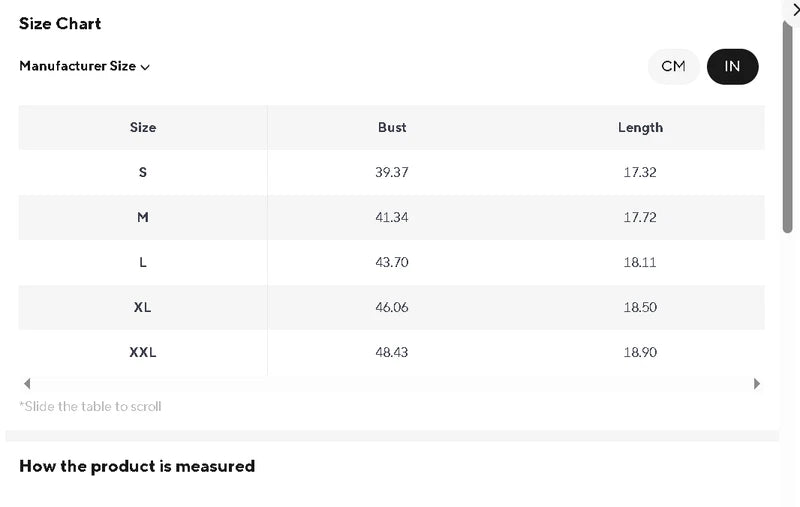The image size is (800, 507).
Task: Click the Size column header
Action: point(143,128)
